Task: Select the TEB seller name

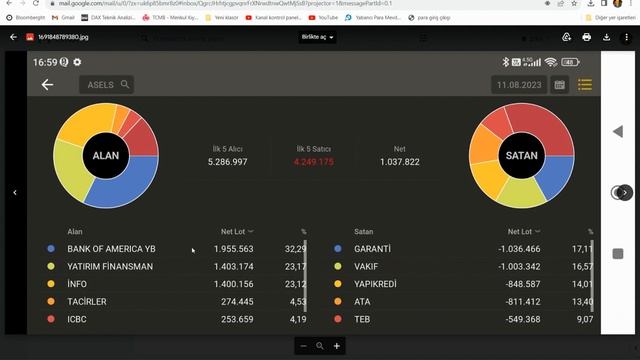Action: tap(362, 319)
